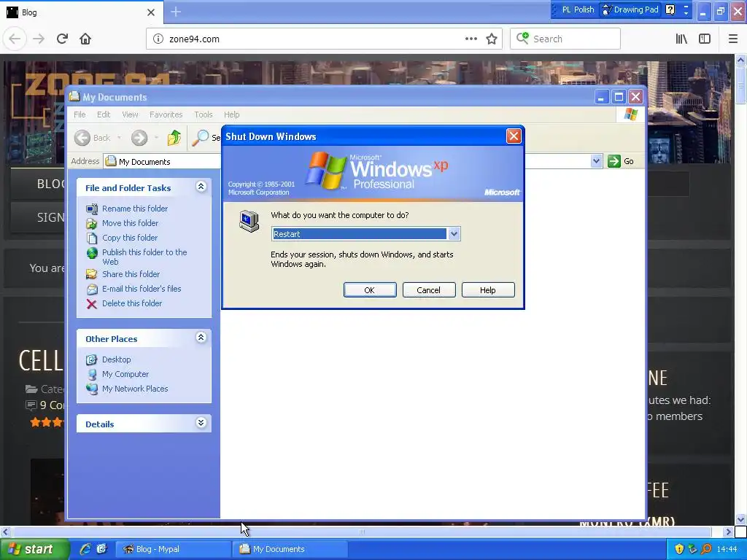Screen dimensions: 747x560
Task: Launch Internet Explorer from Quick Launch
Action: click(x=85, y=549)
